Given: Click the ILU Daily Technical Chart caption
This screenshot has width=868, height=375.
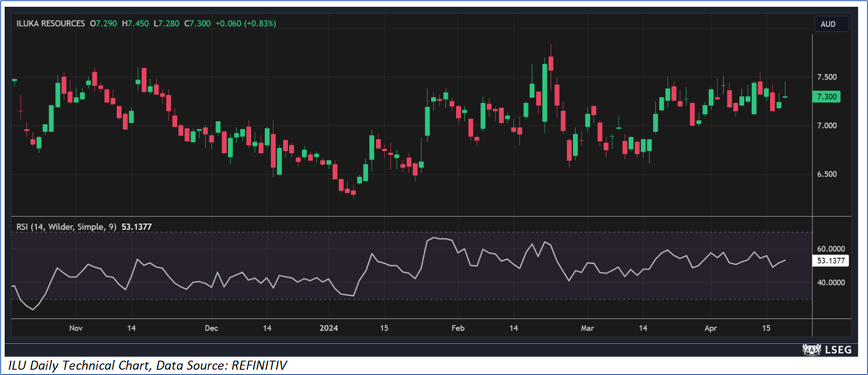Looking at the screenshot, I should point(148,365).
